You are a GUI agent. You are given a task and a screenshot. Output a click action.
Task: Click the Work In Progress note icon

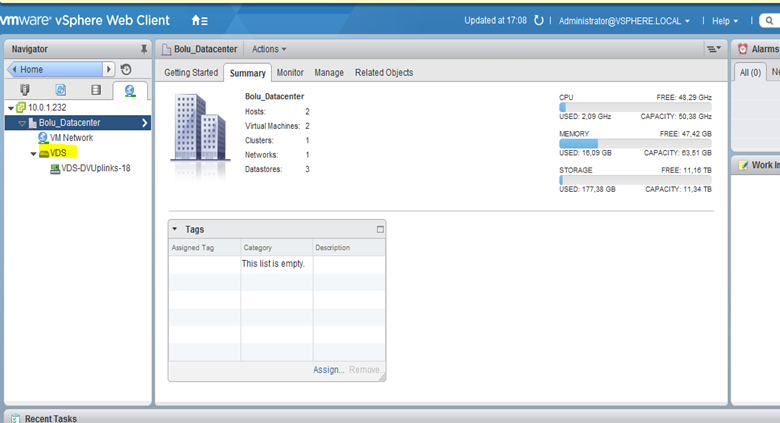tap(743, 165)
